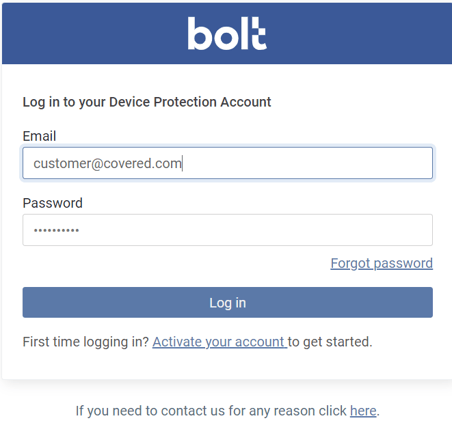Click the bolt logo in the header
This screenshot has width=452, height=438.
point(227,33)
